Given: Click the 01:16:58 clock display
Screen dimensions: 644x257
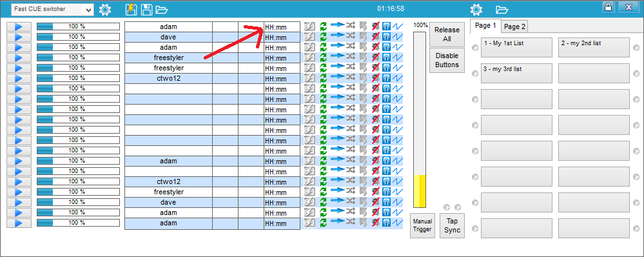Looking at the screenshot, I should [x=391, y=8].
